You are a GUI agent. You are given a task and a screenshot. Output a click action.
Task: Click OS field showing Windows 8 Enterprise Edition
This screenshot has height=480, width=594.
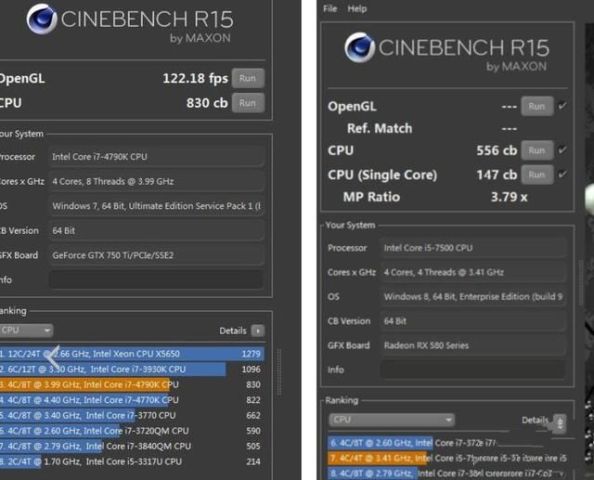tap(473, 297)
